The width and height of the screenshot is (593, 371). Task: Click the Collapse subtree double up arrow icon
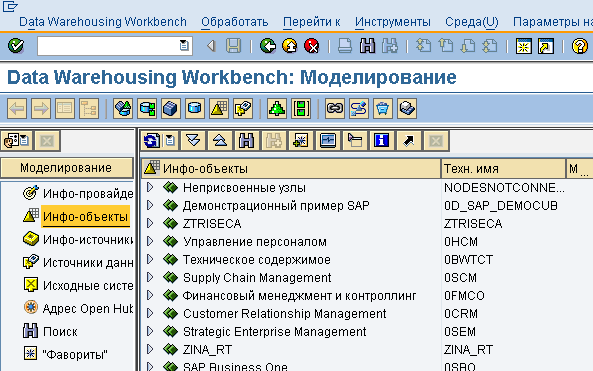(220, 141)
